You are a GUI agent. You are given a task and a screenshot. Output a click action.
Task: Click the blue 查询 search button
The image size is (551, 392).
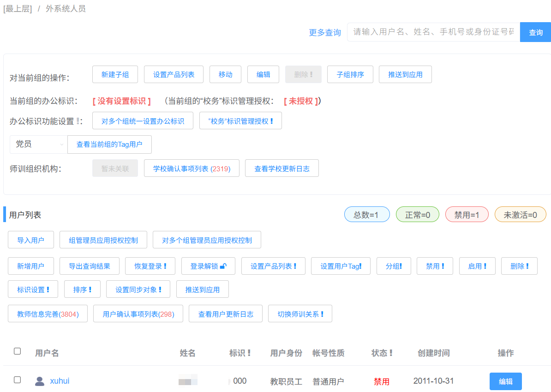tap(535, 32)
